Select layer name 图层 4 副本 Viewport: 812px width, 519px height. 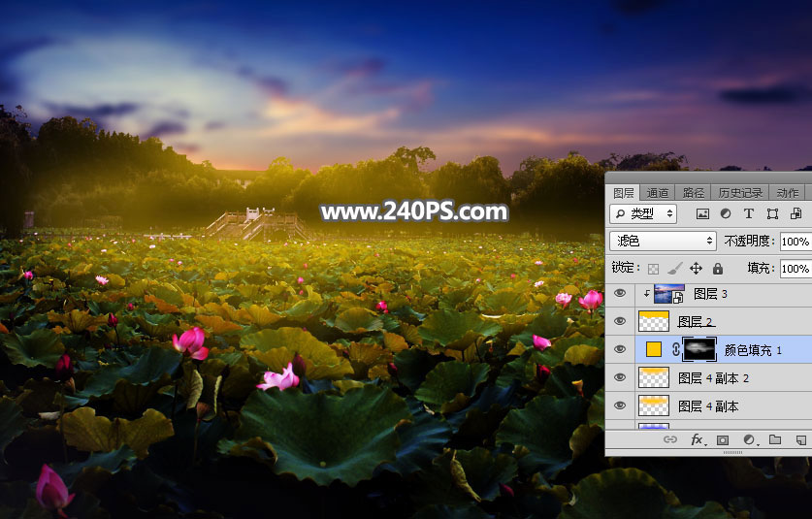point(708,406)
